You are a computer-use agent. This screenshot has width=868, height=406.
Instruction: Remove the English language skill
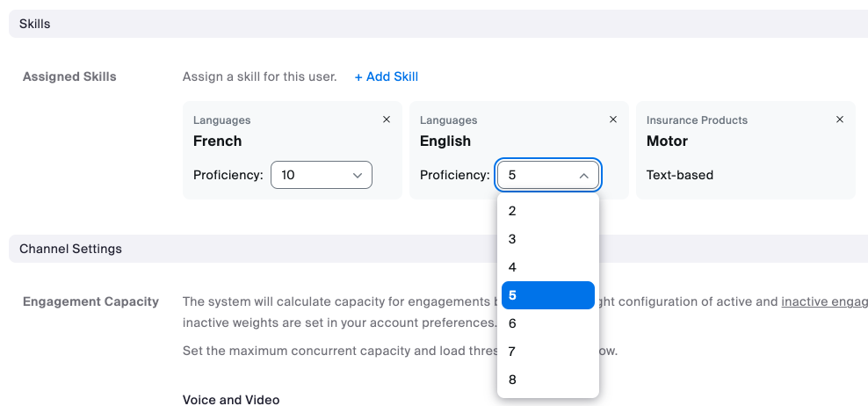click(613, 120)
